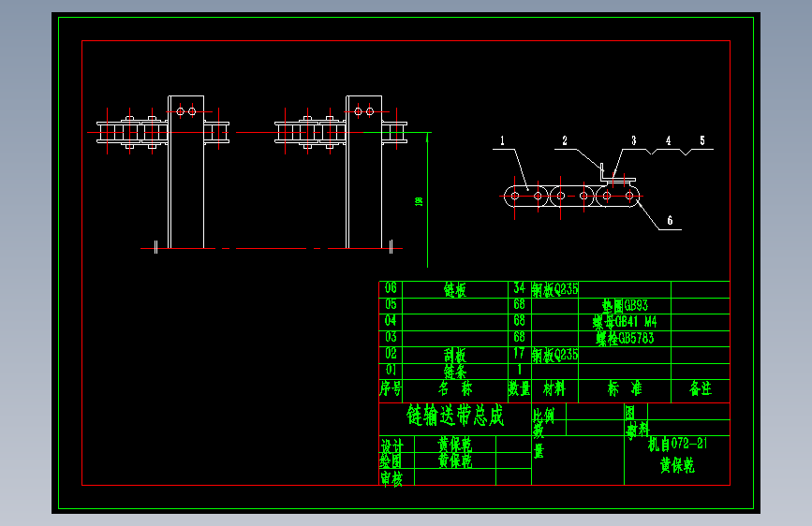
Task: Click the 名称 column header
Action: (x=455, y=388)
